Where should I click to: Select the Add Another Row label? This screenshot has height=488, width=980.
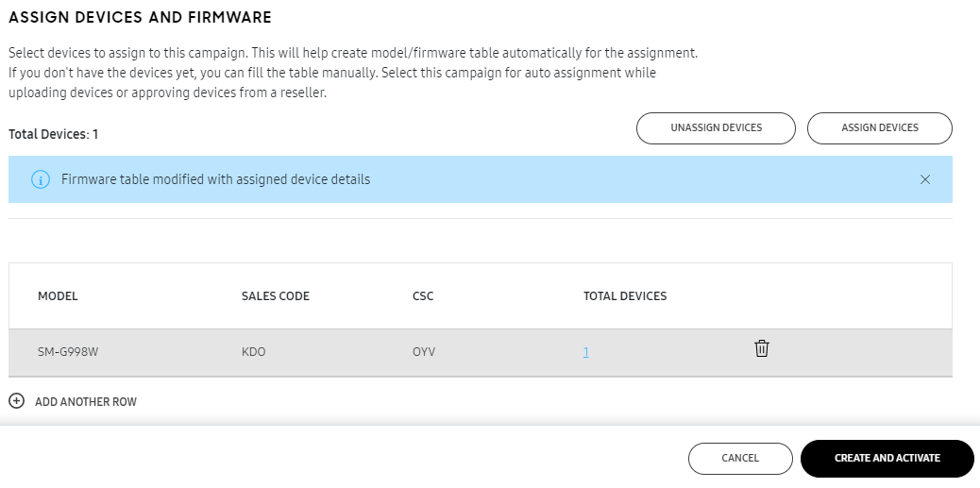85,402
